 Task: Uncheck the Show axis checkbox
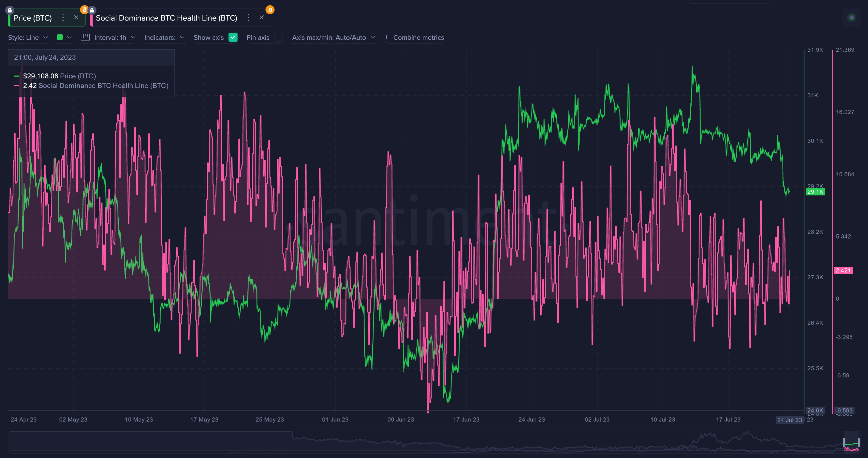pos(233,37)
